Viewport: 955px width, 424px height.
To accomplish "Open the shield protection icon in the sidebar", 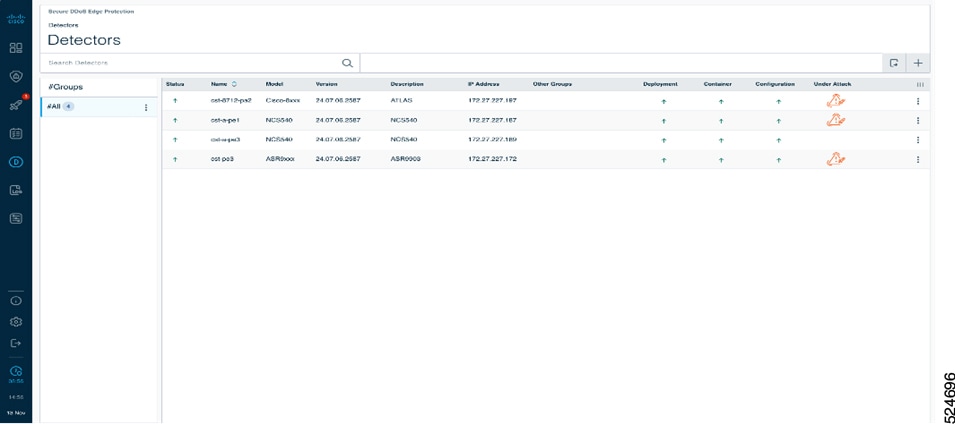I will point(16,76).
